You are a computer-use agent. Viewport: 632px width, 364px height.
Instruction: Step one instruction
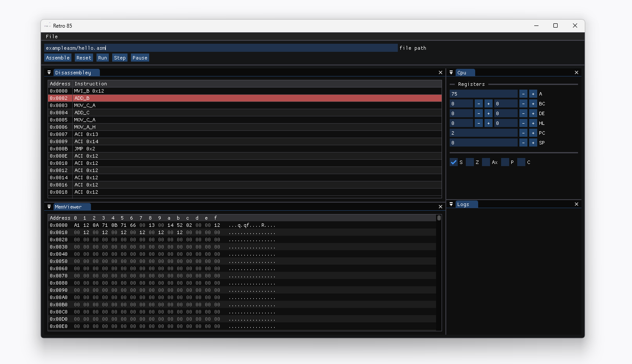pos(120,58)
